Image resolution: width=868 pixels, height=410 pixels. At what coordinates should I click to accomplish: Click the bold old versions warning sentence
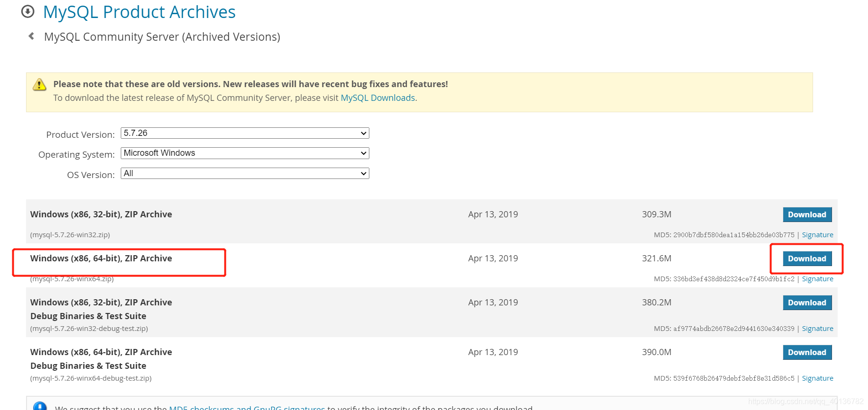[x=251, y=84]
